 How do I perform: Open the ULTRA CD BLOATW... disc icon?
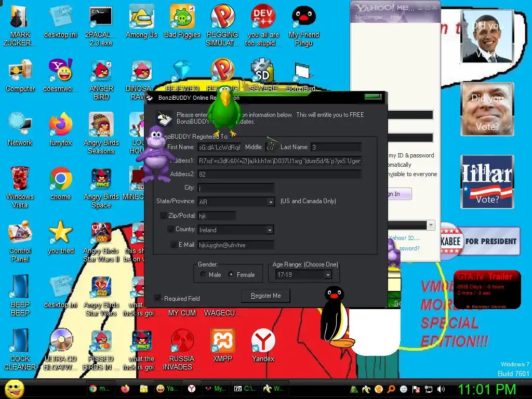point(60,350)
